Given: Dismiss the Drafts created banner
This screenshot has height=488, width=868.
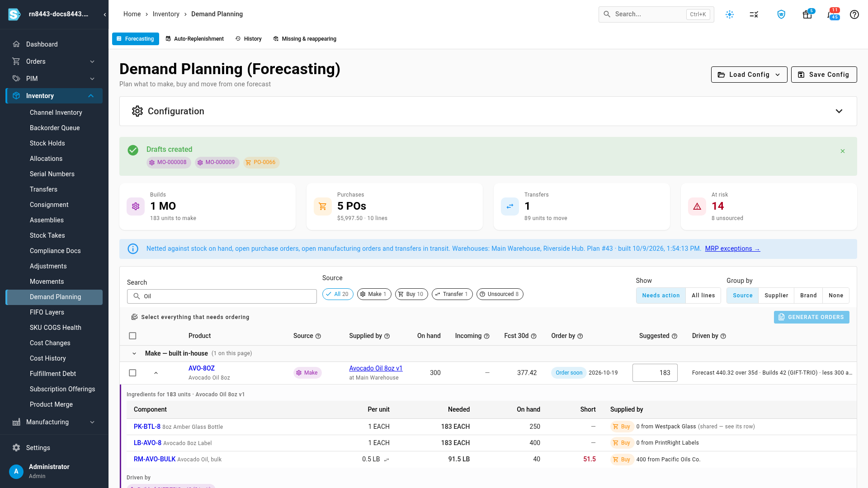Looking at the screenshot, I should pos(843,151).
